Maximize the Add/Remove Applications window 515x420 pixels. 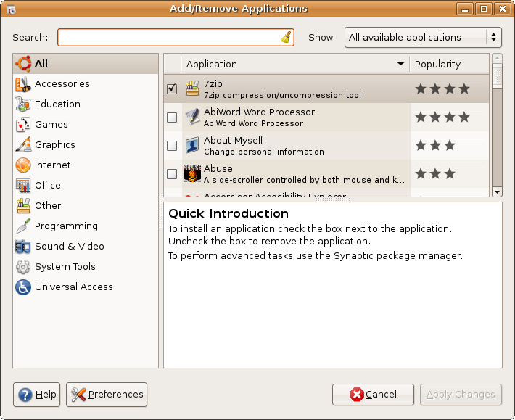coord(484,9)
